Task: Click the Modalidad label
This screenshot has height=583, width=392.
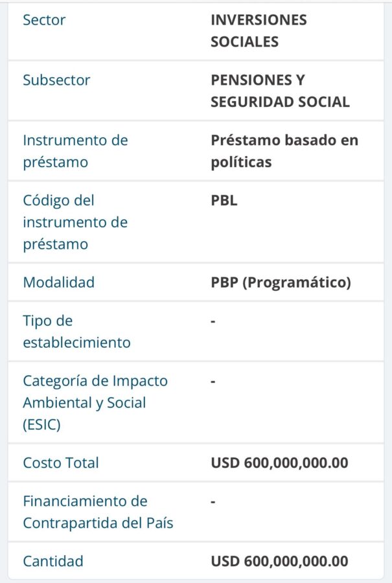Action: [x=59, y=282]
